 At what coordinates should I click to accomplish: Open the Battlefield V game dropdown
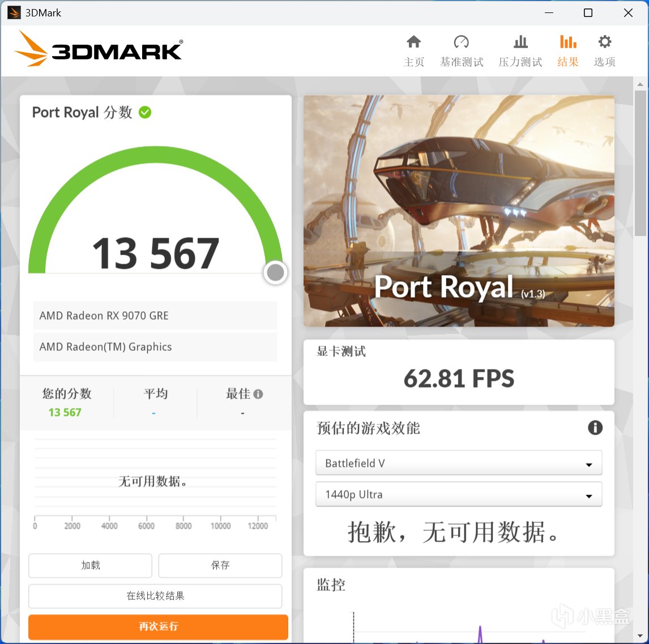pyautogui.click(x=459, y=463)
